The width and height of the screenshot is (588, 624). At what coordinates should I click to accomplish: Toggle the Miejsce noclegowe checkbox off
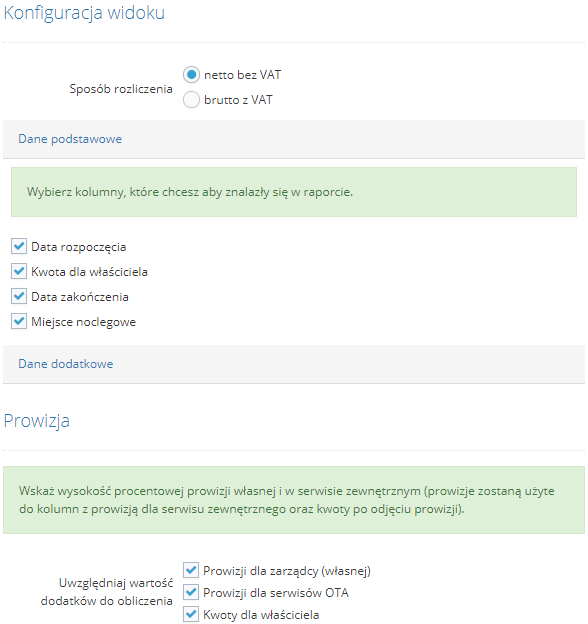pyautogui.click(x=19, y=321)
